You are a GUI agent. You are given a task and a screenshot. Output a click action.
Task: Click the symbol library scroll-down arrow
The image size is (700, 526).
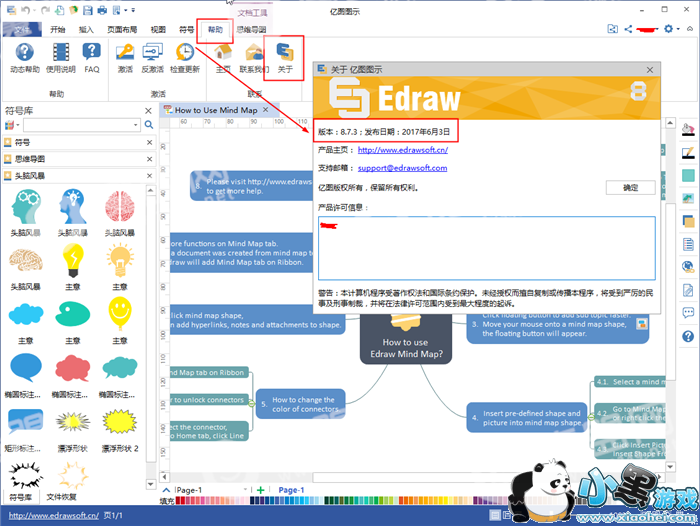pos(150,484)
